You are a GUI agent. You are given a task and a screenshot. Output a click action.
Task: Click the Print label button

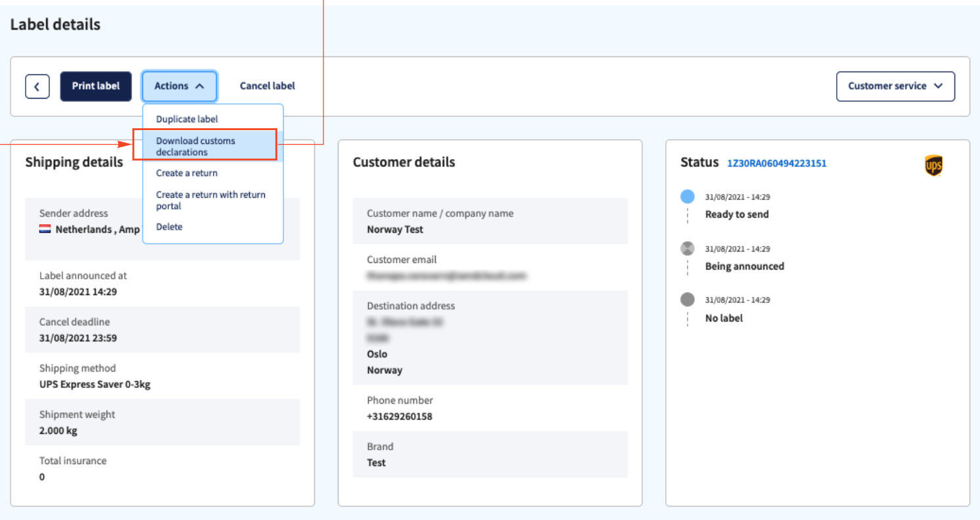pyautogui.click(x=96, y=86)
